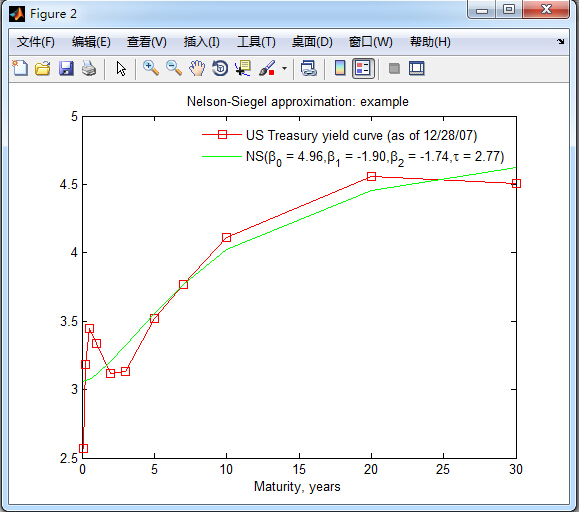The height and width of the screenshot is (512, 579).
Task: Toggle the Insert Colorbar button
Action: point(340,68)
